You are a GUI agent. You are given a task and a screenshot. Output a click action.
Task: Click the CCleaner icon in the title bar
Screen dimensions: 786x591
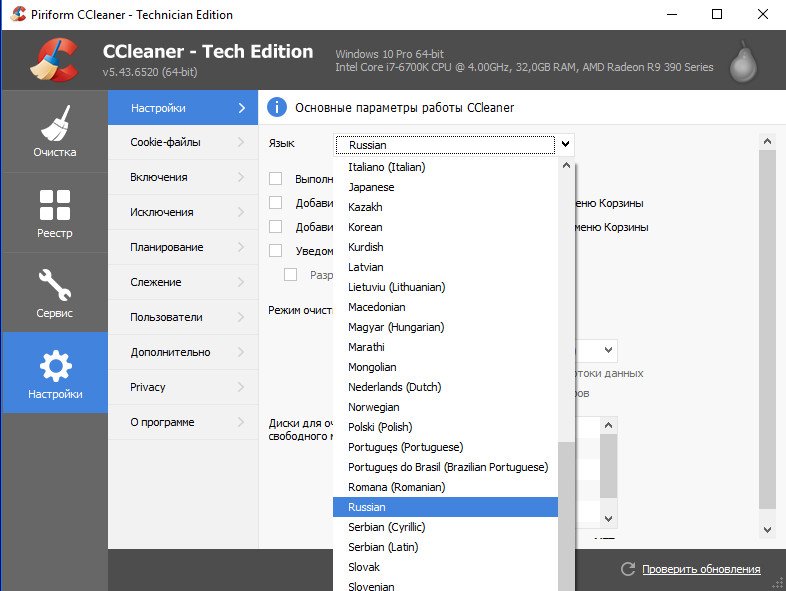[x=18, y=14]
